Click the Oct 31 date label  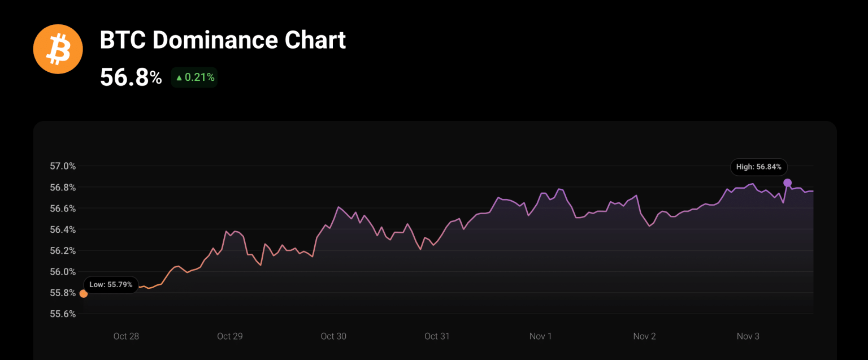pos(437,336)
